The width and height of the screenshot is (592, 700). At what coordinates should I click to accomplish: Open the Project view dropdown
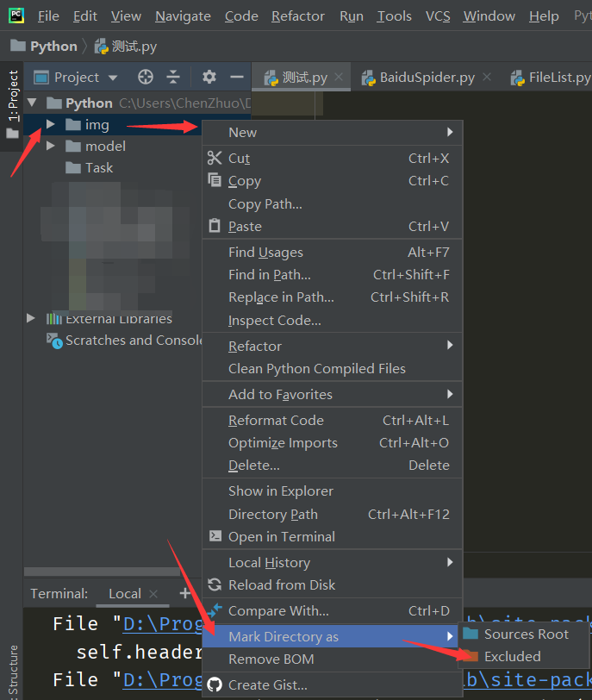[112, 78]
